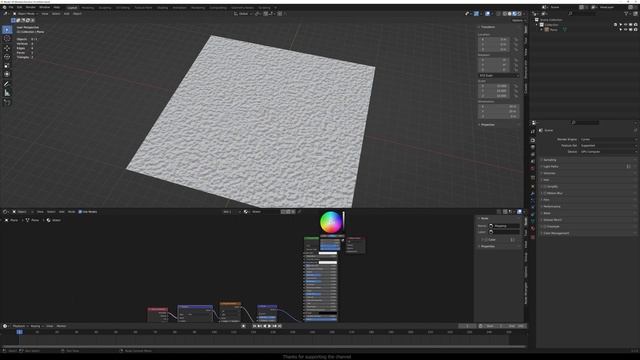640x360 pixels.
Task: Click inside the base color wheel
Action: coord(331,222)
